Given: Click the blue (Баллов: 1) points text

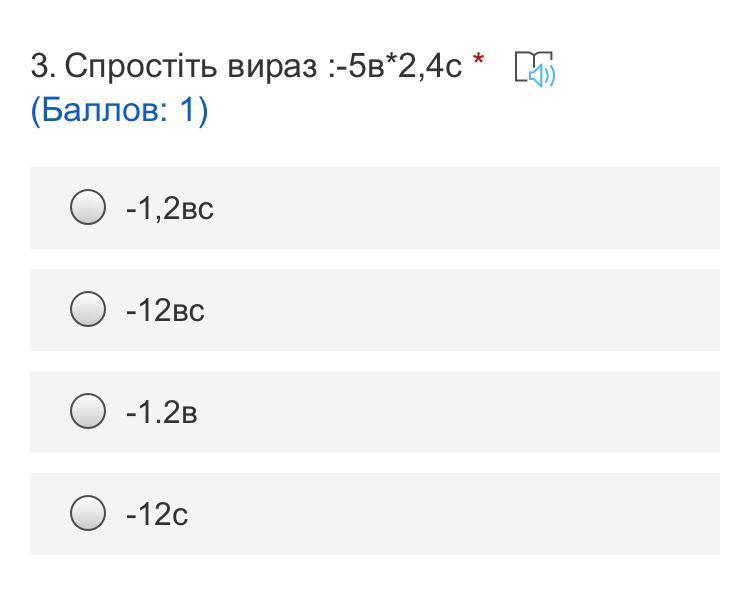Looking at the screenshot, I should point(119,109).
